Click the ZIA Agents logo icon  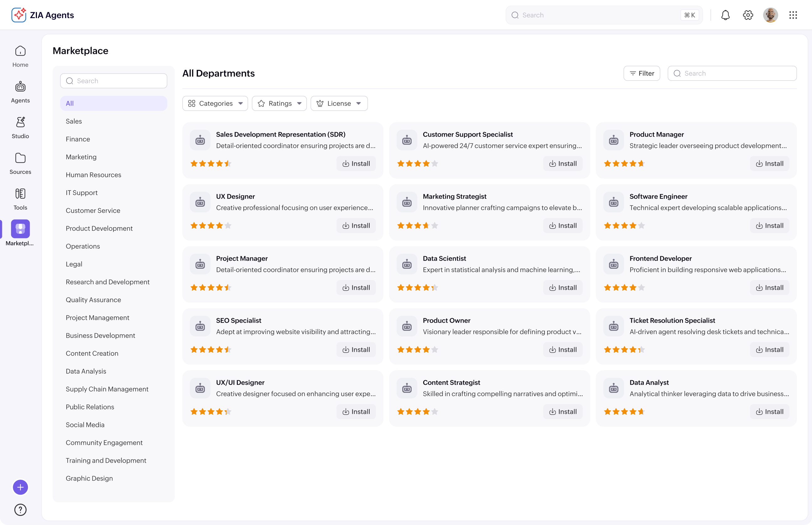[x=18, y=15]
